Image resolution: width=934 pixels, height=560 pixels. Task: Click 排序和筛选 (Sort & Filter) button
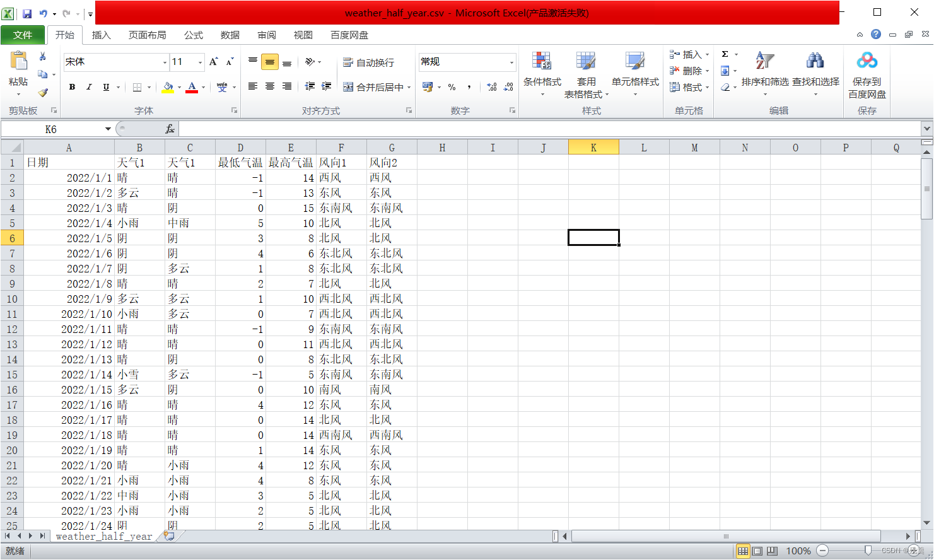765,74
